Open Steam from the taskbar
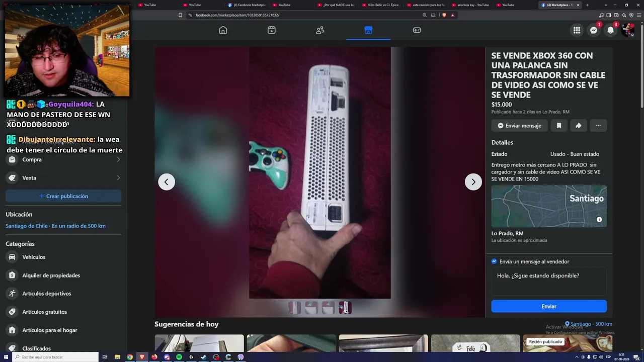Screen dimensions: 644x362 [x=204, y=357]
